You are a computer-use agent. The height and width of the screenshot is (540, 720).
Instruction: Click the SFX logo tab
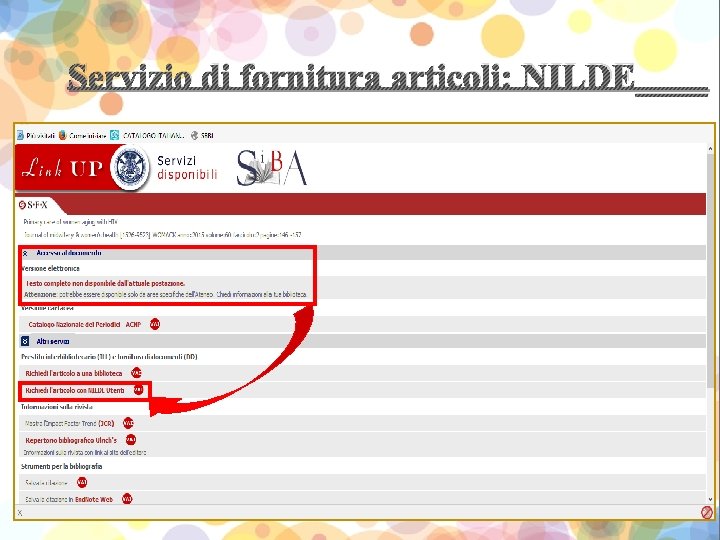(x=33, y=205)
